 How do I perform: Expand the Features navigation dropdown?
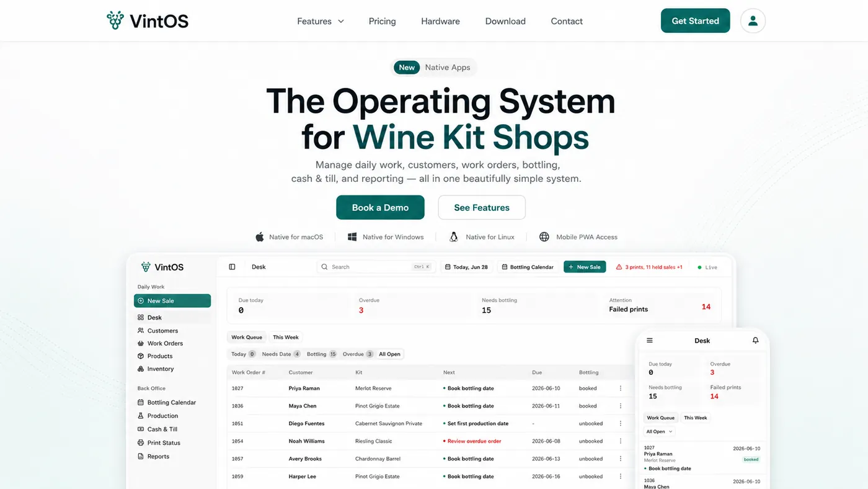(x=321, y=21)
